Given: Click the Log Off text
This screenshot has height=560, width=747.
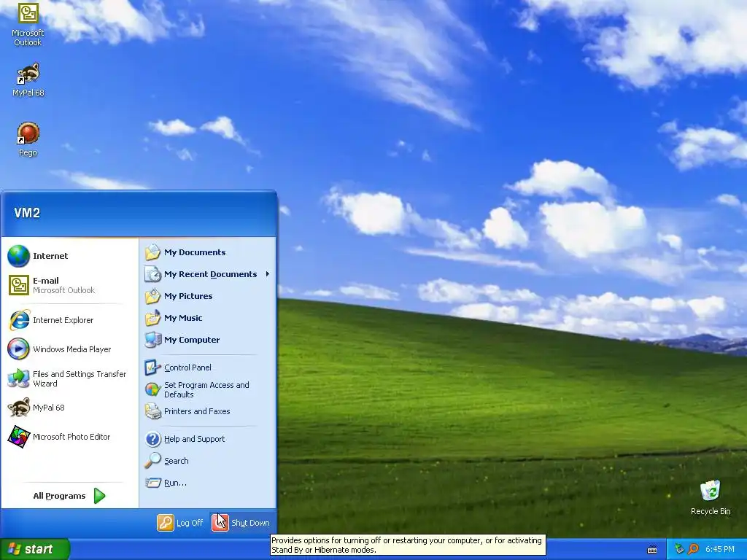Looking at the screenshot, I should click(x=190, y=523).
